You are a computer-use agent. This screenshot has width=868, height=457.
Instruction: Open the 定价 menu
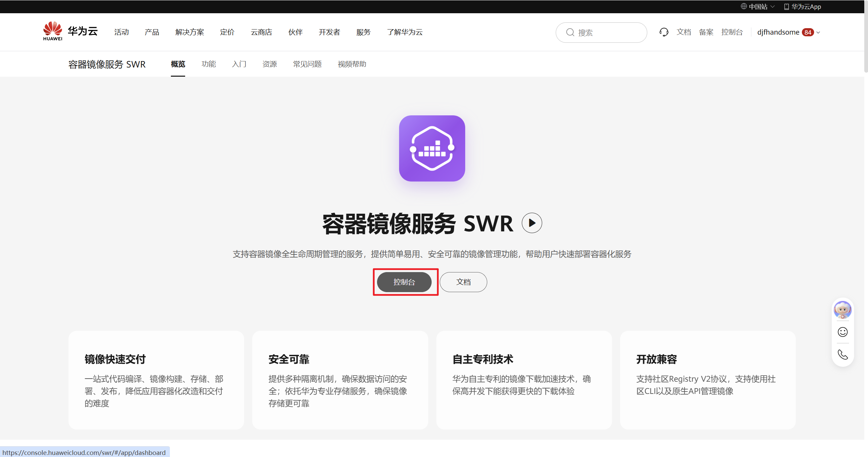click(227, 32)
